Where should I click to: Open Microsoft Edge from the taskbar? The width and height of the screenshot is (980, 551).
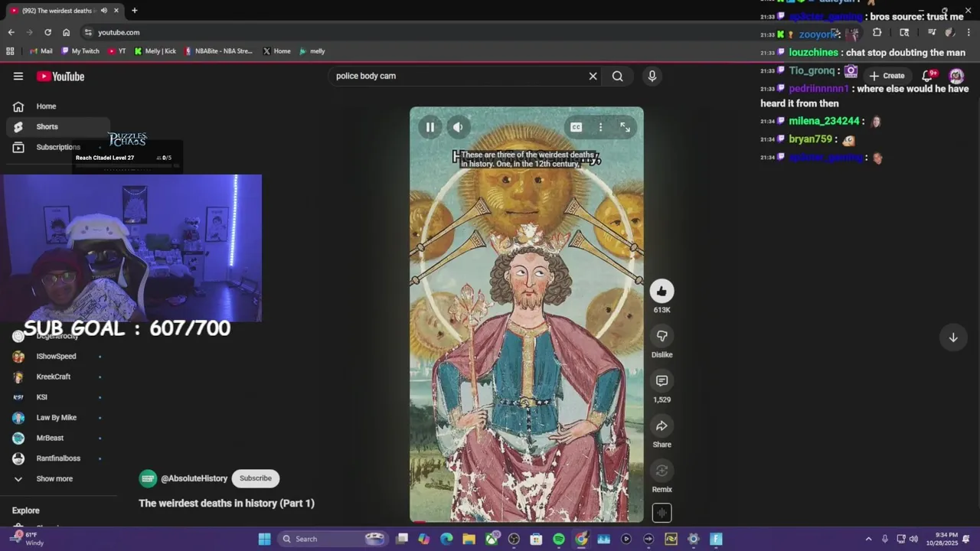click(x=446, y=539)
